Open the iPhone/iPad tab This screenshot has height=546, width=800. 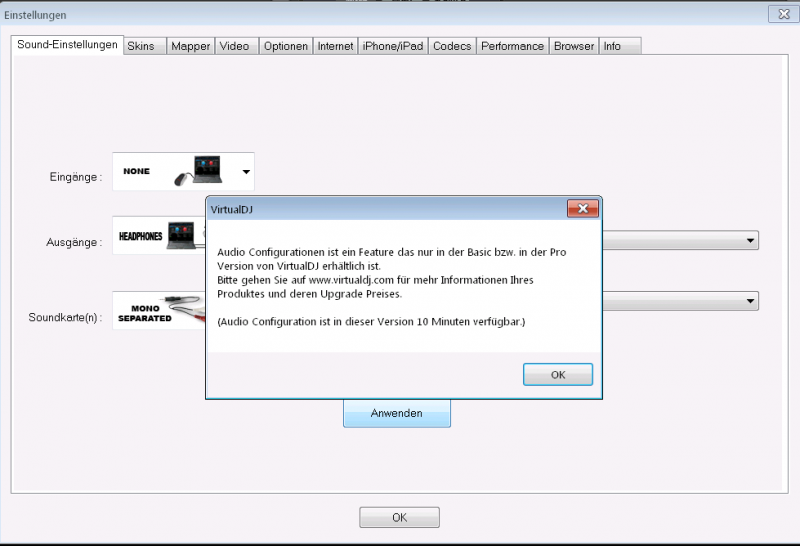(x=393, y=46)
